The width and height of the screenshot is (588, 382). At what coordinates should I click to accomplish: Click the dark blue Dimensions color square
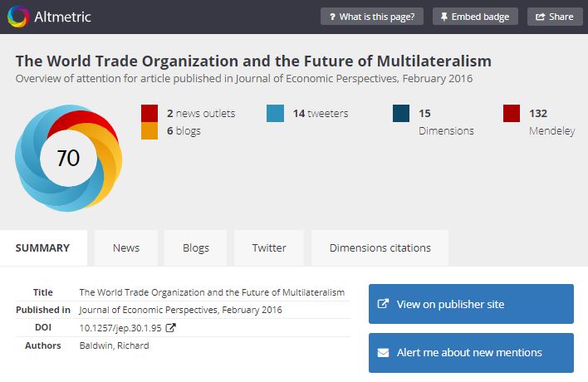(402, 114)
